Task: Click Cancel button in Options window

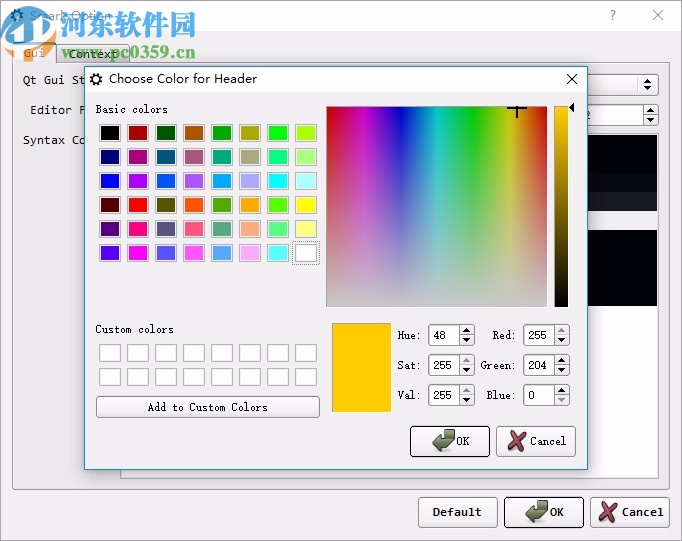Action: (630, 512)
